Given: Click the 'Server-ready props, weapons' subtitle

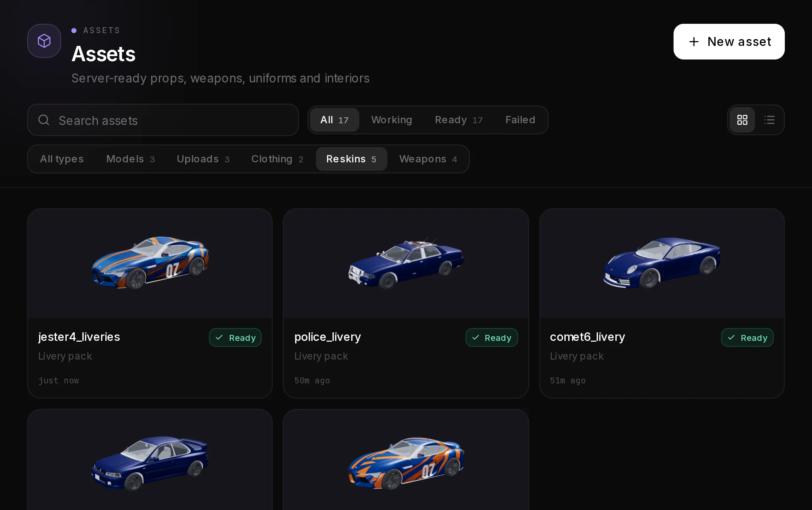Looking at the screenshot, I should pyautogui.click(x=220, y=78).
